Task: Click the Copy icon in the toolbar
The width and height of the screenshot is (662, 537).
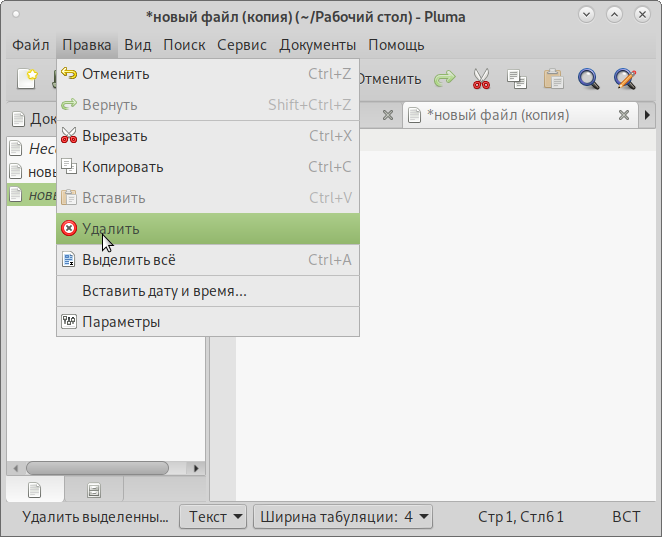Action: [516, 78]
